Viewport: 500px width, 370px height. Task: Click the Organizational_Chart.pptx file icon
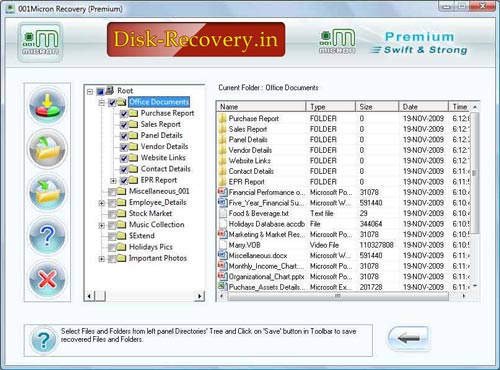point(222,276)
